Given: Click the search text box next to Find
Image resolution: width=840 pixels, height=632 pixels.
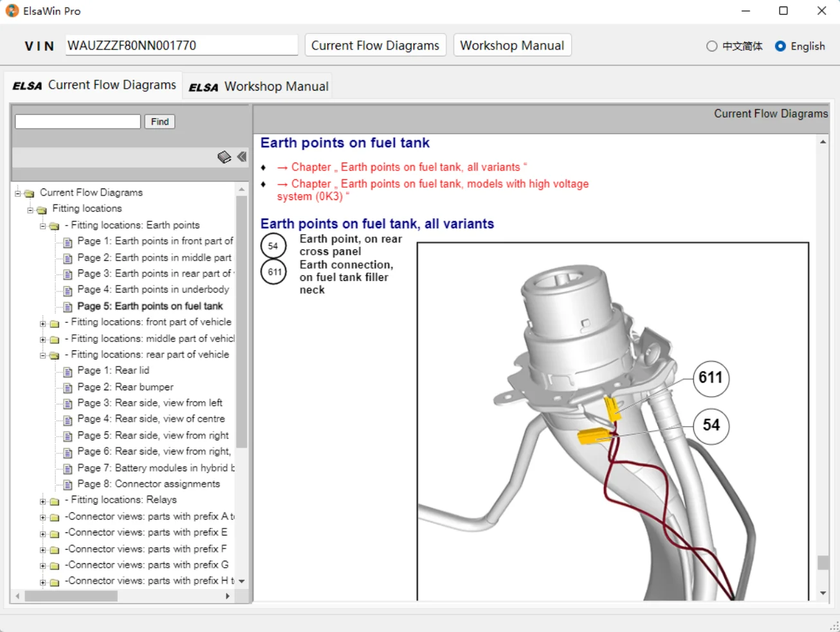Looking at the screenshot, I should 78,122.
